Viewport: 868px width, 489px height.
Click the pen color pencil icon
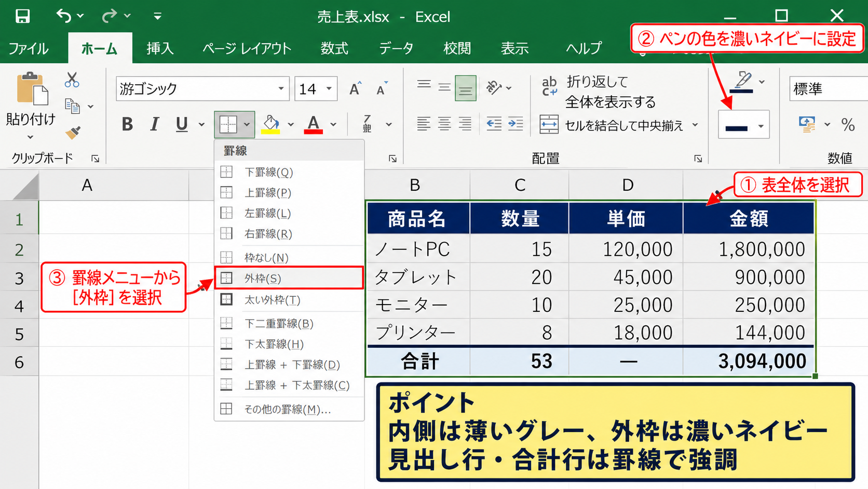[742, 82]
